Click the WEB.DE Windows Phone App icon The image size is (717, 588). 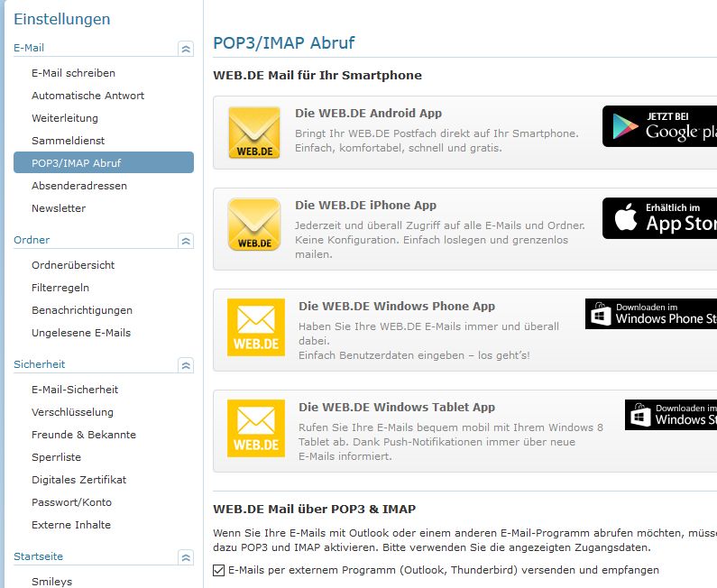click(256, 327)
